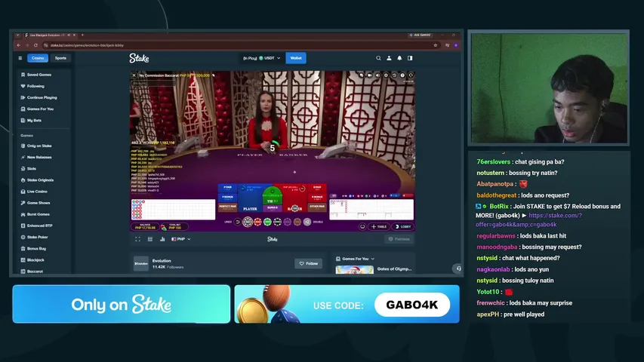Screen dimensions: 644x362
Task: Bet on the green TIE area
Action: (x=273, y=197)
